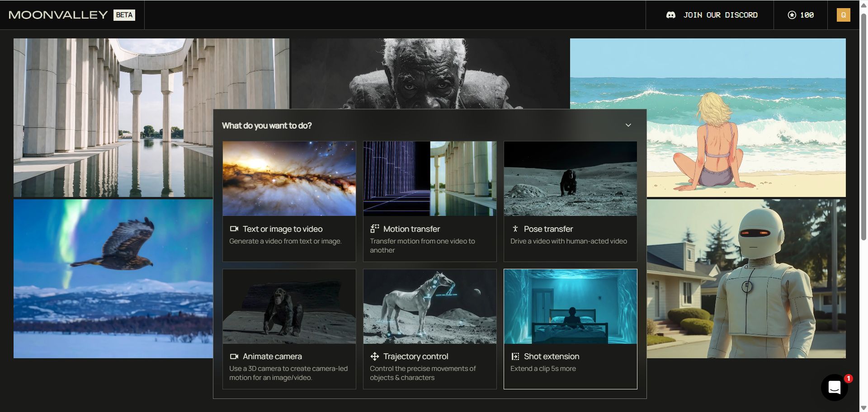Viewport: 868px width, 412px height.
Task: Click the 'Control the precise movements of objects & characters' text
Action: (x=423, y=373)
